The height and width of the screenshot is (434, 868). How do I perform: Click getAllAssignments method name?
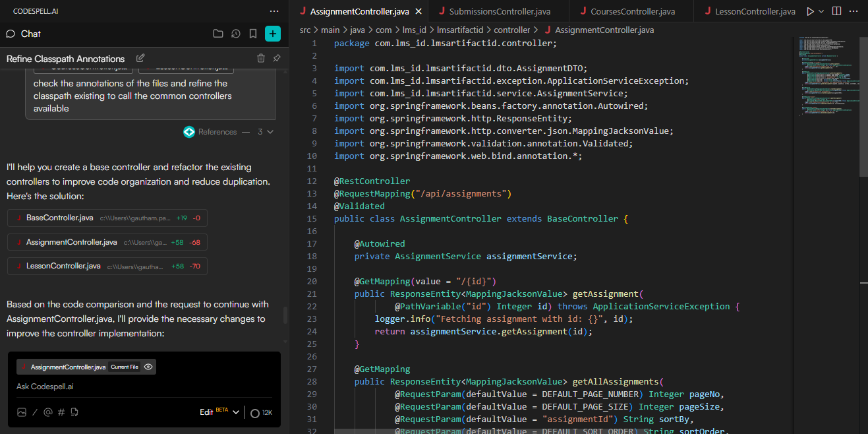point(616,381)
